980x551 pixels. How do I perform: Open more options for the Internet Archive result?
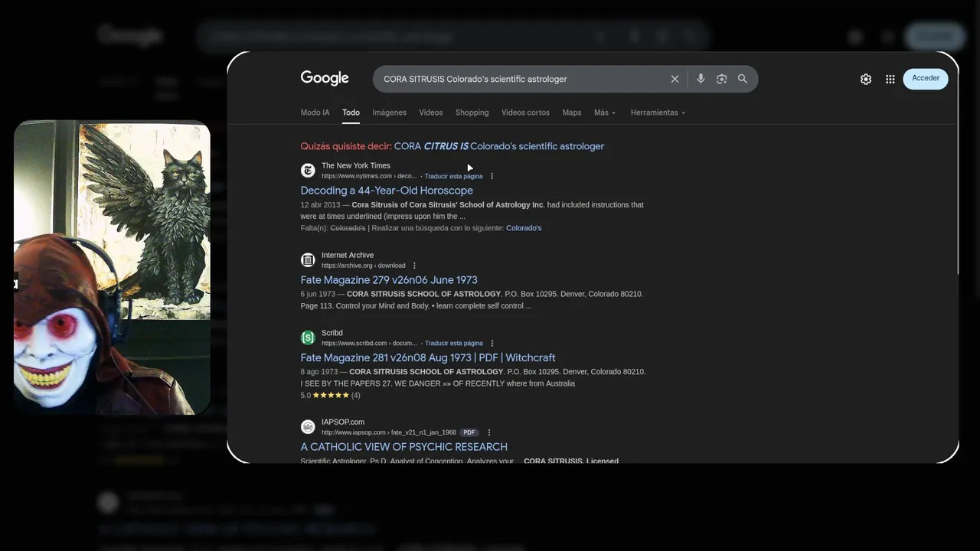414,266
